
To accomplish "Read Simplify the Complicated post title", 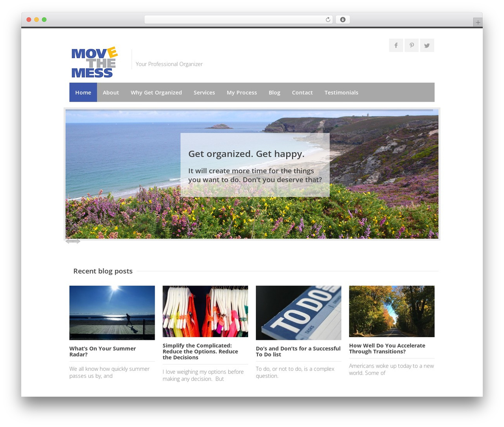I will (x=200, y=351).
